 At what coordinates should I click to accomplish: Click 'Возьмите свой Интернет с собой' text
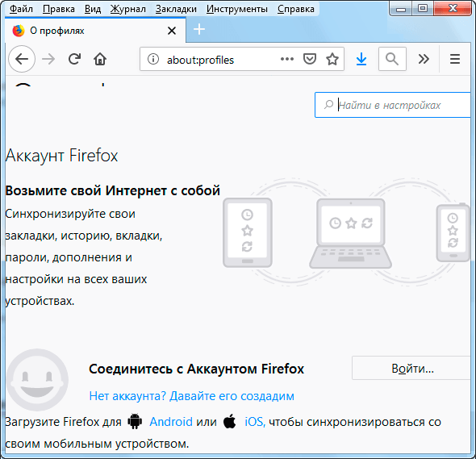click(113, 190)
